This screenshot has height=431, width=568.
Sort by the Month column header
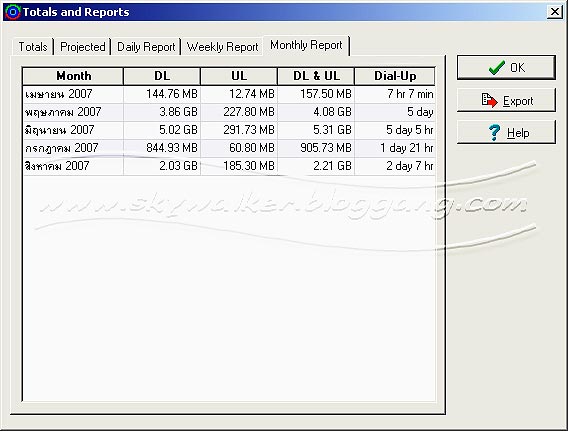coord(73,76)
